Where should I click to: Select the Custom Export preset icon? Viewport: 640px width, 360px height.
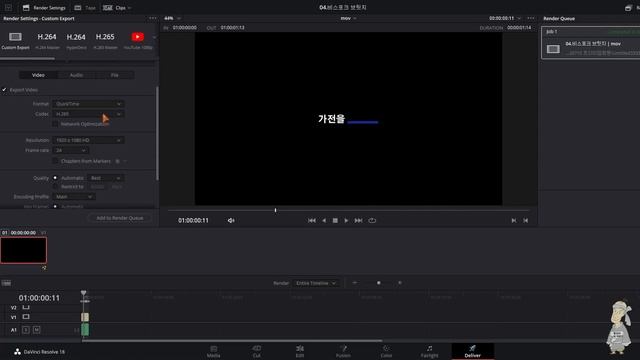[x=15, y=37]
